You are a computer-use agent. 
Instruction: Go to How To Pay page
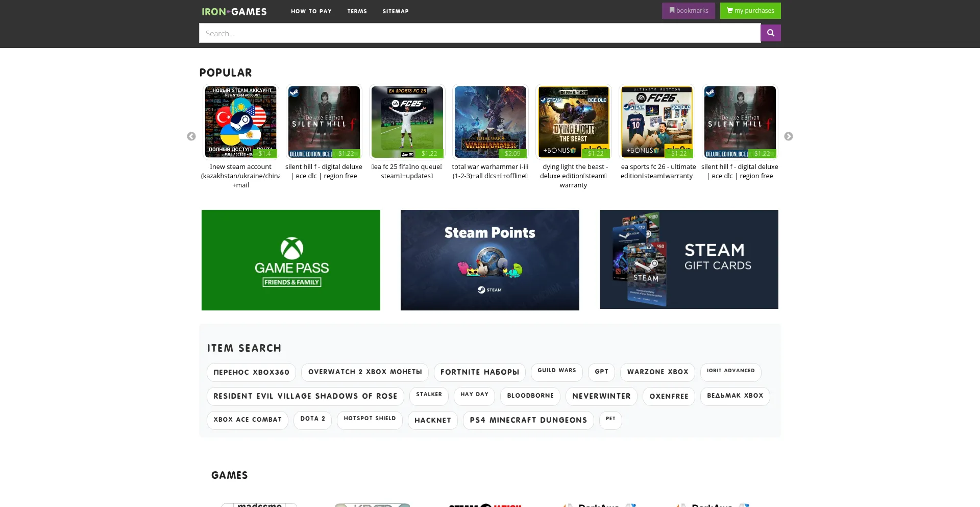311,11
